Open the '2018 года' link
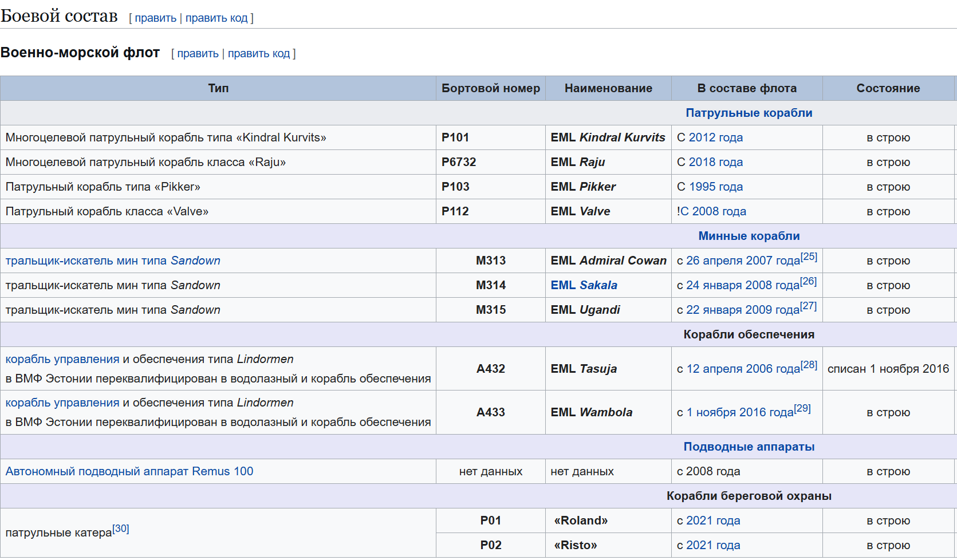Screen dimensions: 957x560 tap(715, 162)
